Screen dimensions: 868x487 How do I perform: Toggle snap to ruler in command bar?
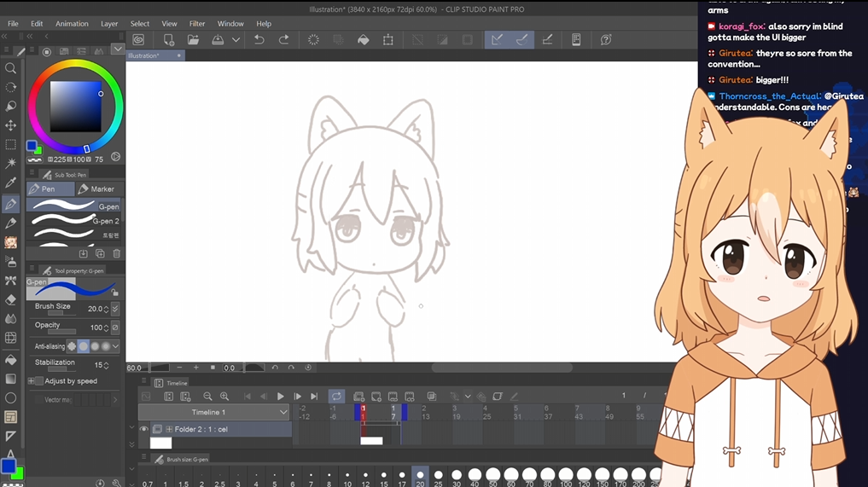(497, 39)
